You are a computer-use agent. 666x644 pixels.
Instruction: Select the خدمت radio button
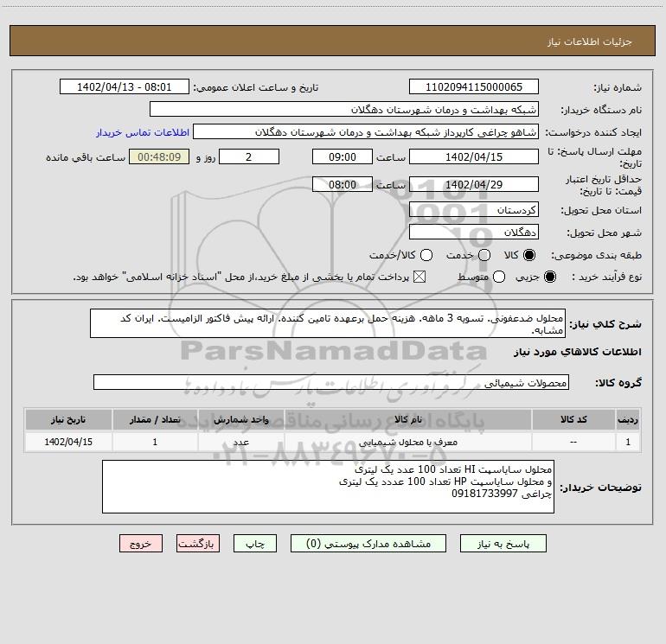(x=484, y=255)
